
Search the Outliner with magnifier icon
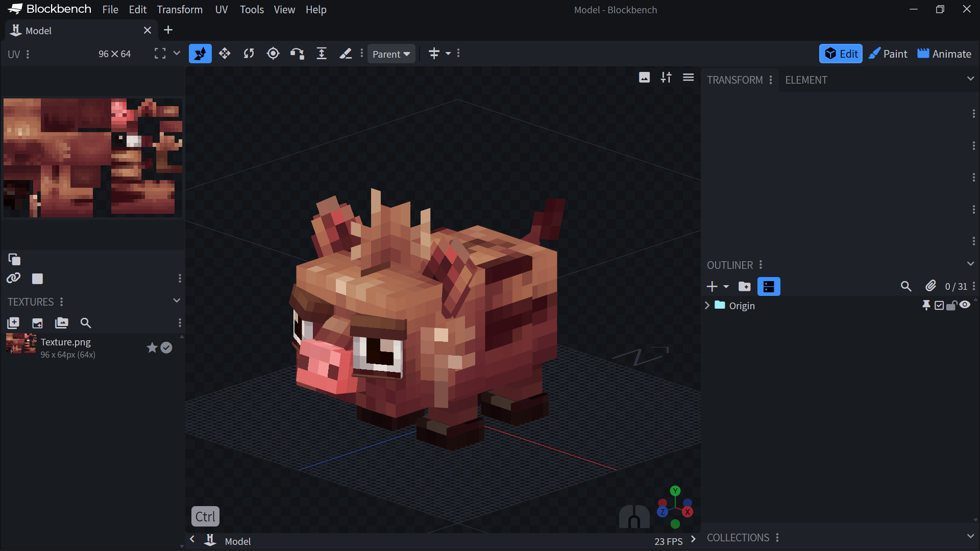906,287
